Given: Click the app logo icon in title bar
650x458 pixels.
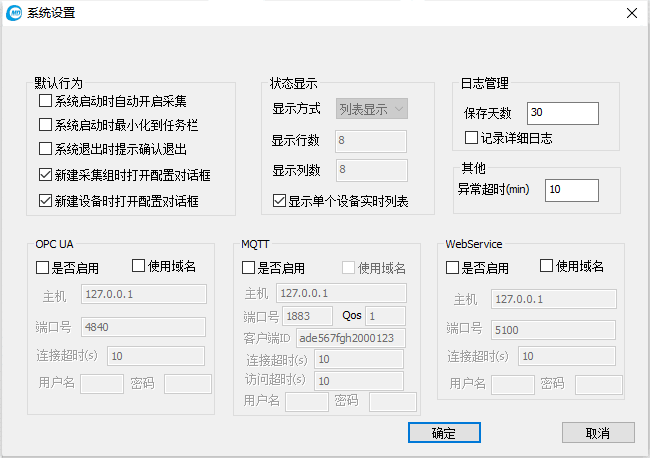Looking at the screenshot, I should click(13, 13).
